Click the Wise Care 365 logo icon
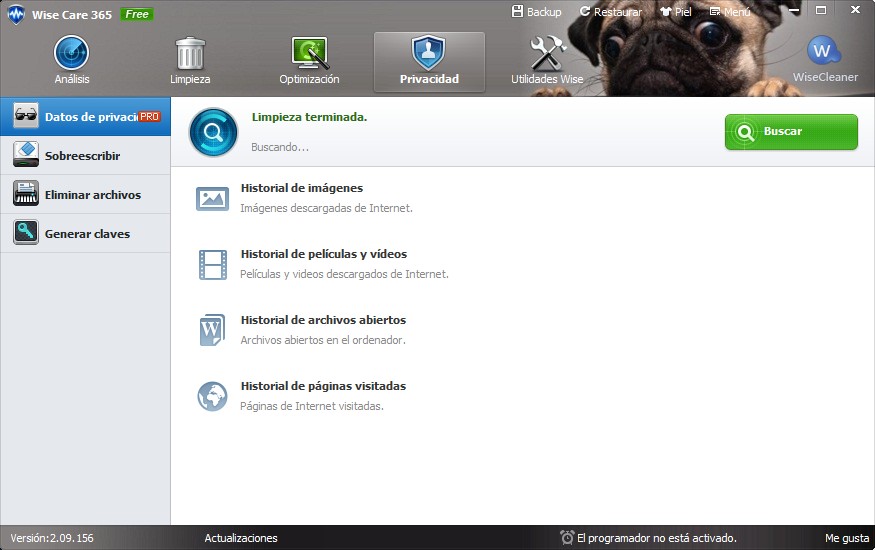The height and width of the screenshot is (550, 875). [16, 15]
